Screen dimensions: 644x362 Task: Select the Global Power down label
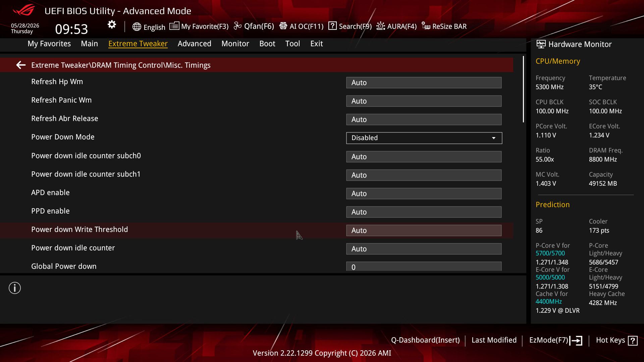(x=64, y=266)
